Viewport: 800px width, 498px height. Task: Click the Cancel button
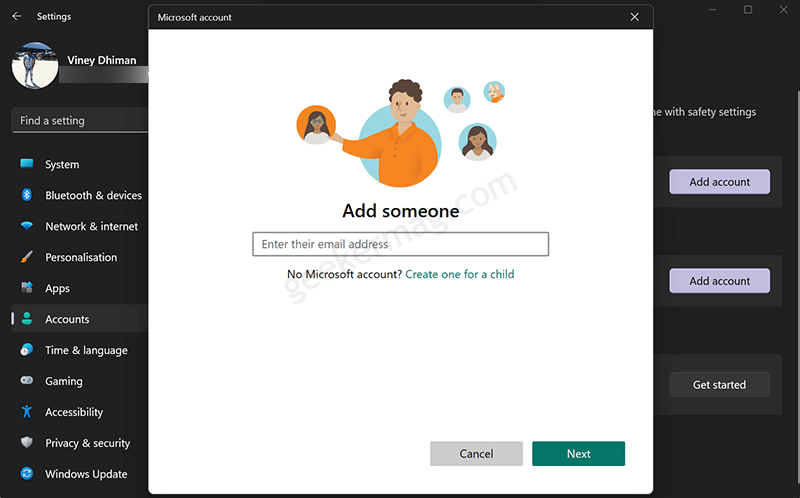(x=476, y=454)
